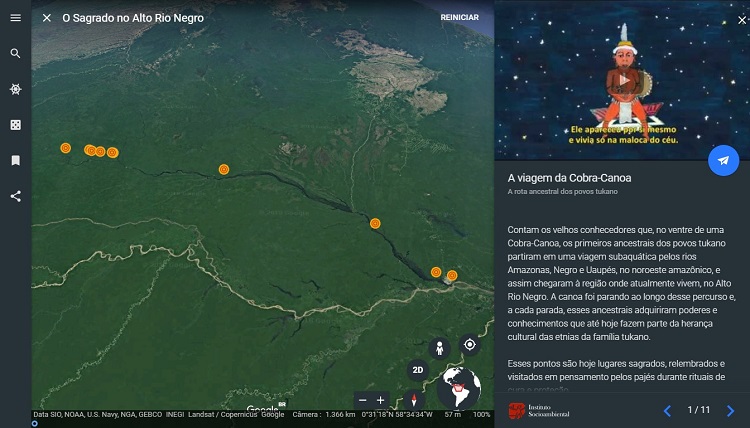Zoom in with the plus button
750x428 pixels.
click(x=381, y=400)
